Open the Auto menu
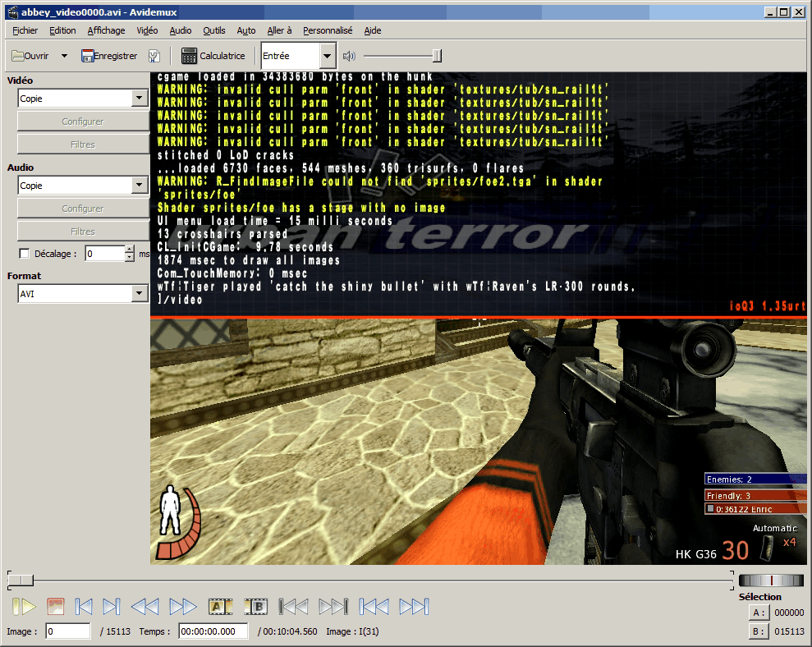Viewport: 812px width, 647px height. 246,30
